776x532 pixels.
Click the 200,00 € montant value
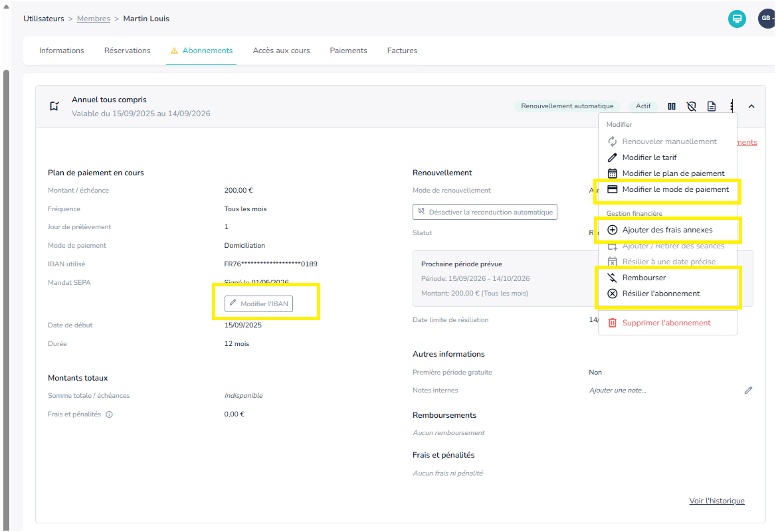239,190
